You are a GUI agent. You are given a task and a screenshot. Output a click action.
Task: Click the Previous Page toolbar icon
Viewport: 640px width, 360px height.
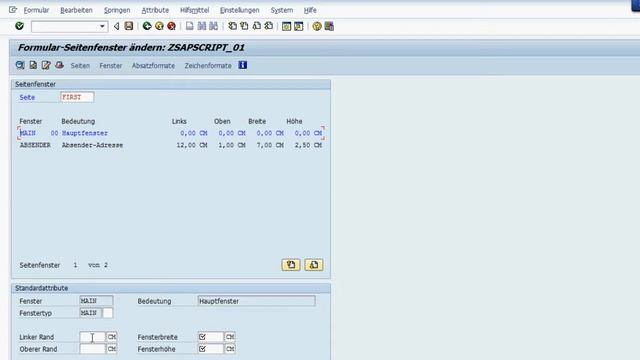tap(244, 26)
